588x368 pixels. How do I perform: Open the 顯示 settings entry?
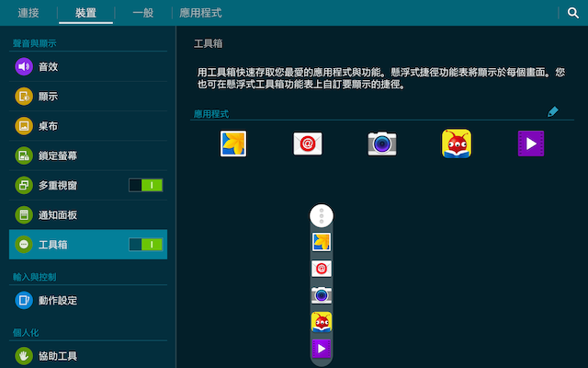88,96
